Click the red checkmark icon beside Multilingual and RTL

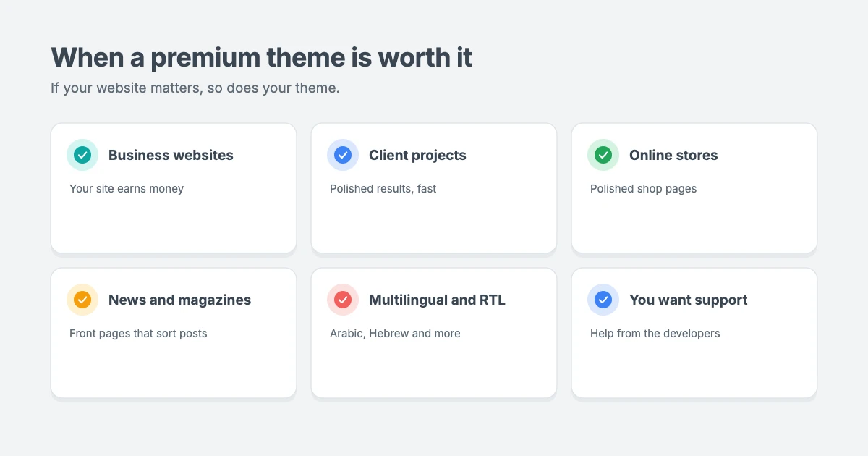coord(343,300)
